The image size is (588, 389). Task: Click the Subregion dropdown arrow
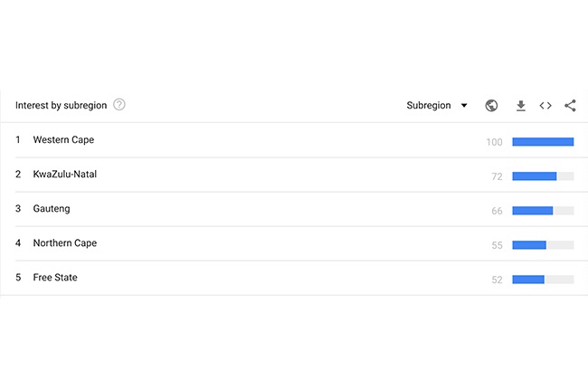click(x=464, y=106)
